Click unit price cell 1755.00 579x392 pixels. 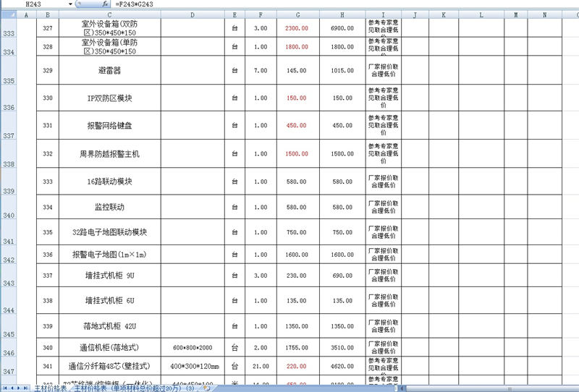[x=298, y=347]
